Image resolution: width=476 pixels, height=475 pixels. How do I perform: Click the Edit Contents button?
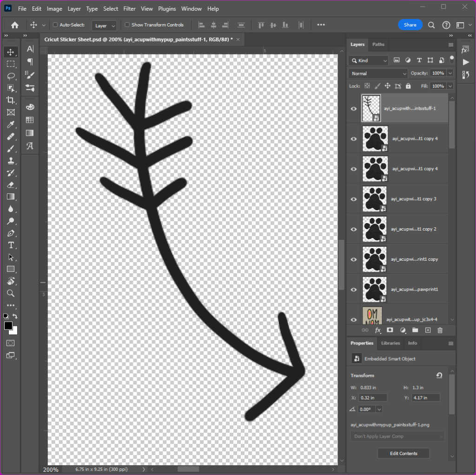tap(403, 453)
